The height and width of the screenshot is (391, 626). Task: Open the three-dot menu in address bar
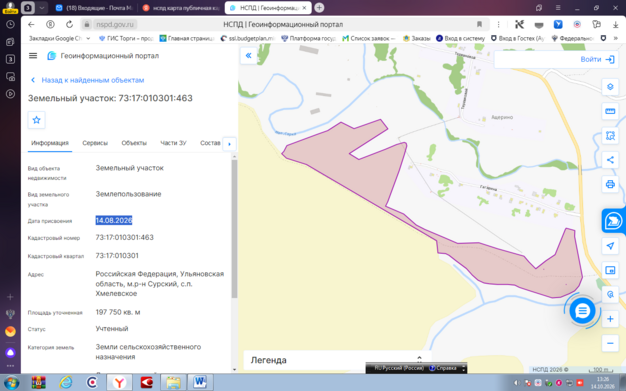pos(498,24)
